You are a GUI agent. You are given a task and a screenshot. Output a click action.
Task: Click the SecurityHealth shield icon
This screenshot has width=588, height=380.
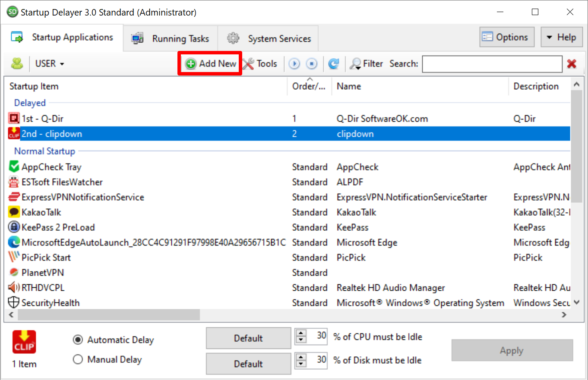point(14,302)
